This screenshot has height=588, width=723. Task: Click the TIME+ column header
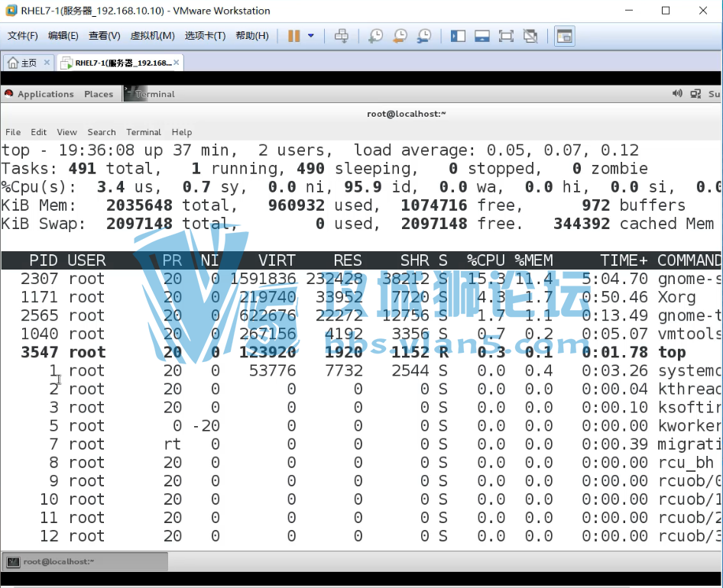pyautogui.click(x=624, y=260)
